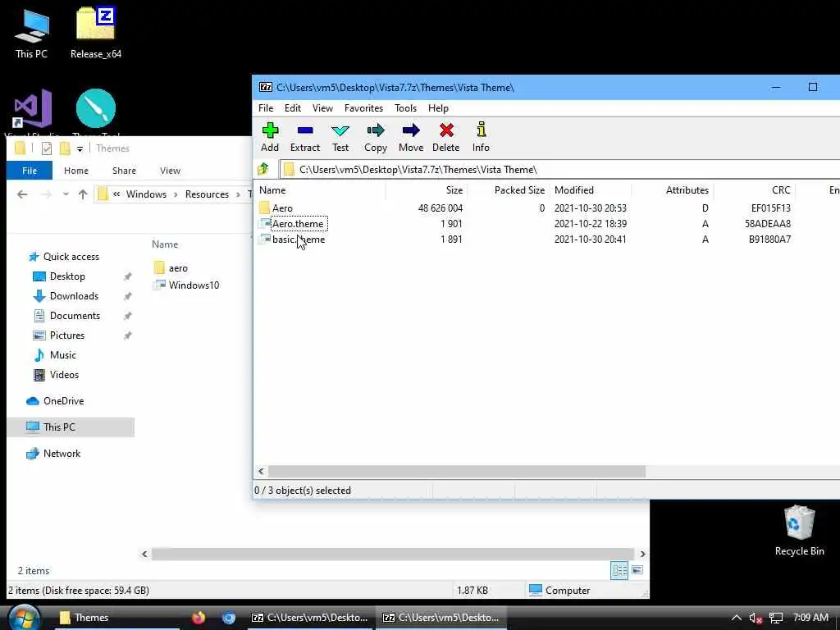Click the Up arrow in Explorer
The width and height of the screenshot is (840, 630).
[83, 194]
